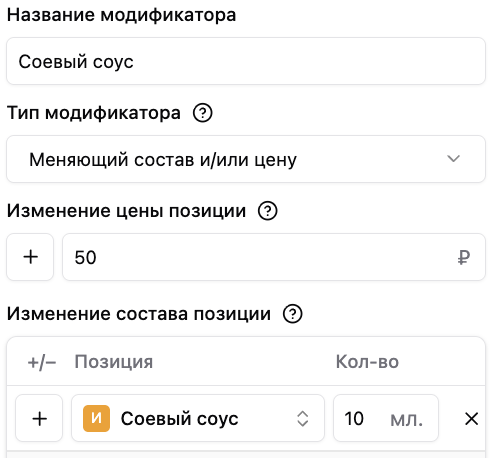Image resolution: width=494 pixels, height=458 pixels.
Task: Click the Название модификатора label
Action: pos(121,15)
